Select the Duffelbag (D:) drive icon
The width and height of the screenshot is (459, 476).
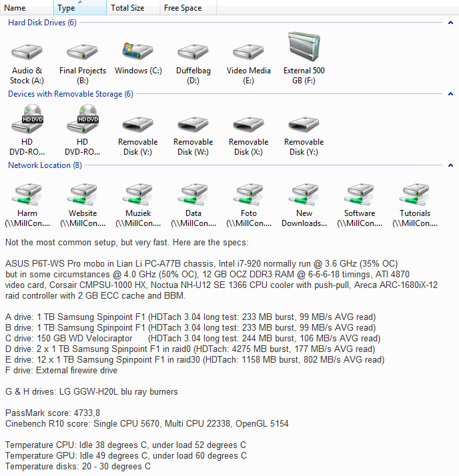point(193,53)
